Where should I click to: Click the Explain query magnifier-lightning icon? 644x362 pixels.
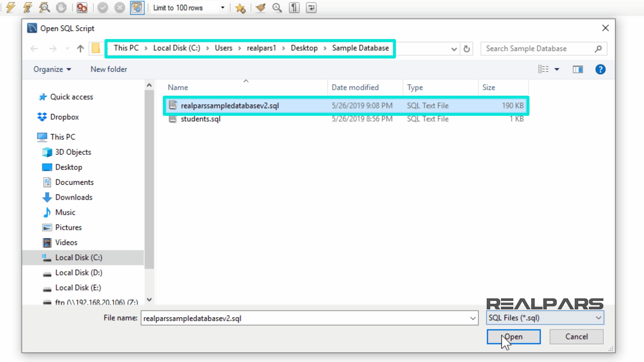click(44, 7)
